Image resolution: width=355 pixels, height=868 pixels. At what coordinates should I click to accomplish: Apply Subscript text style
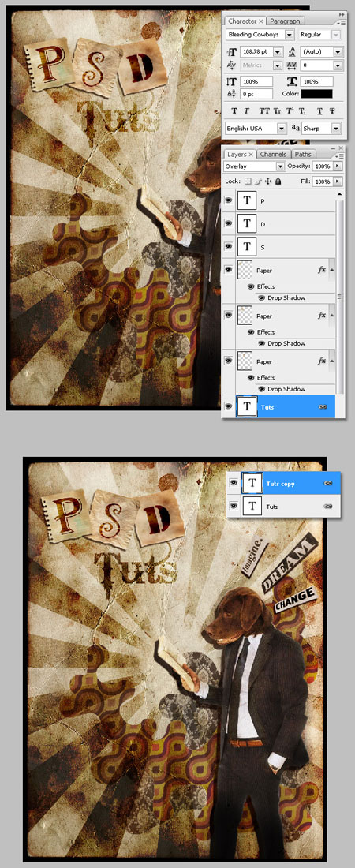pyautogui.click(x=303, y=110)
